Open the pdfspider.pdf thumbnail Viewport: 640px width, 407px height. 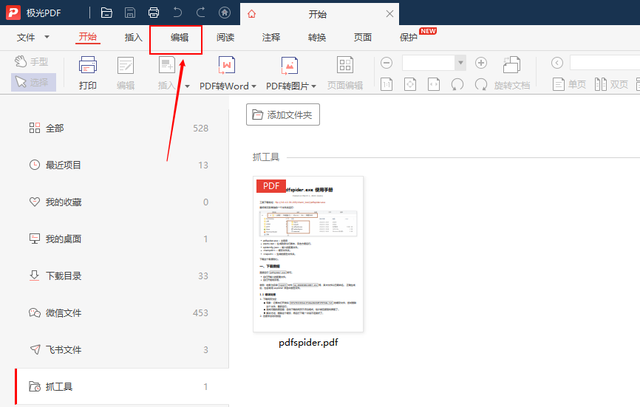click(x=308, y=254)
